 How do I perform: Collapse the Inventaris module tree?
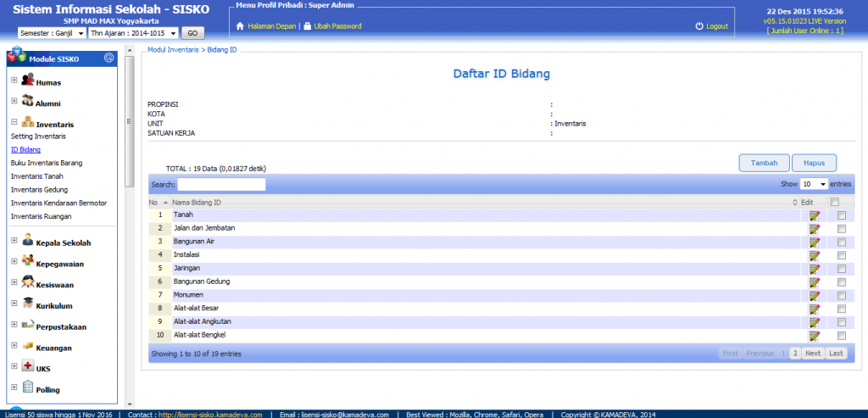click(14, 122)
